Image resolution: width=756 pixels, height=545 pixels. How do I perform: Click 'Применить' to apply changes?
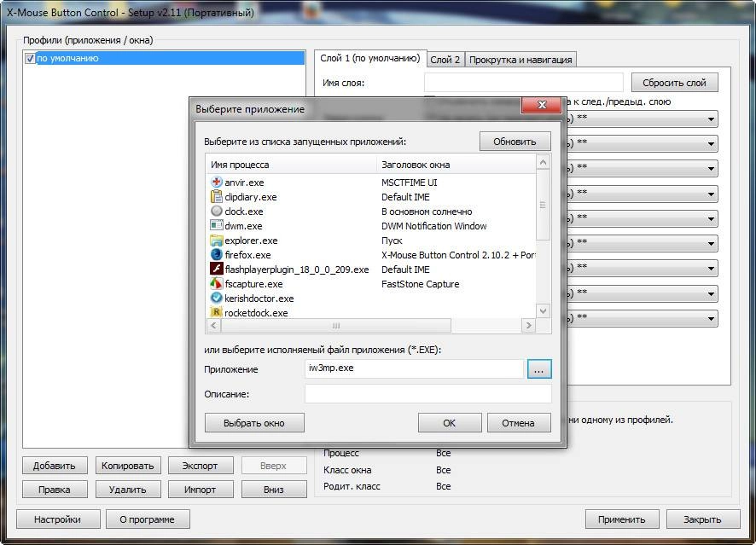click(622, 519)
